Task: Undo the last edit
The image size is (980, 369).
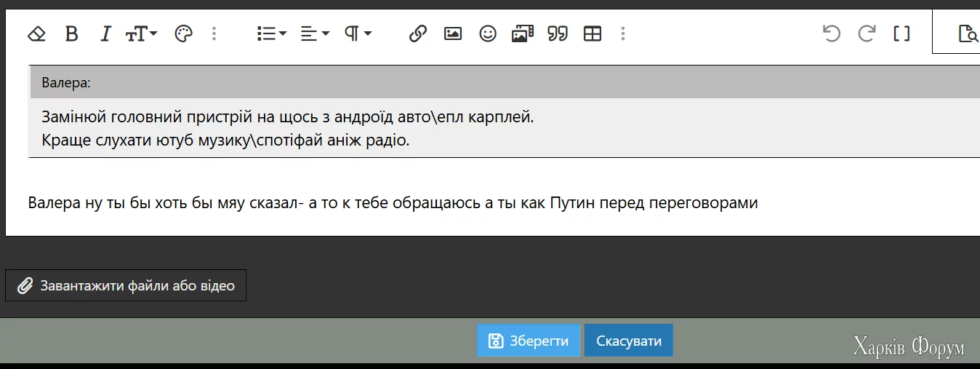Action: coord(832,33)
